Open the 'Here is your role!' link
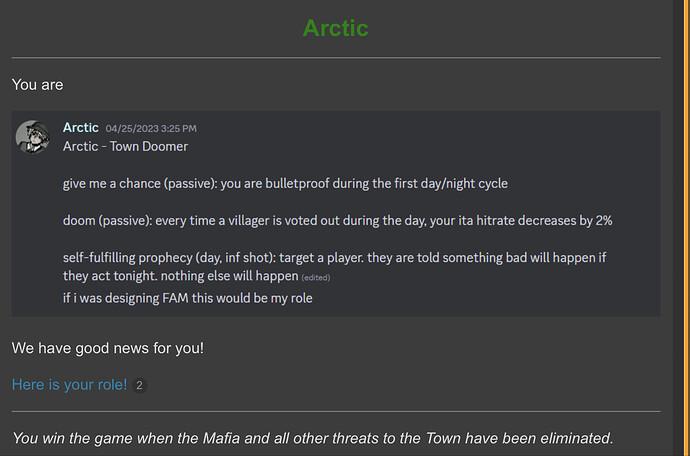The image size is (690, 456). point(69,385)
